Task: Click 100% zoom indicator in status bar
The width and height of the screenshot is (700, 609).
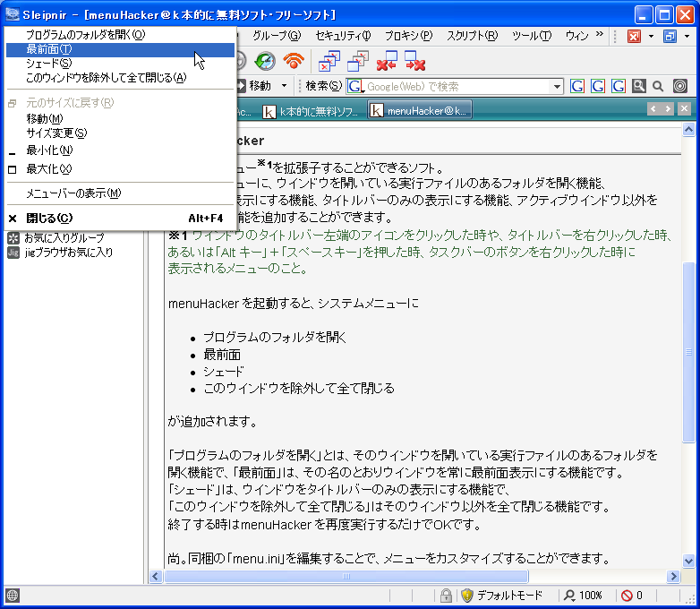Action: point(583,596)
